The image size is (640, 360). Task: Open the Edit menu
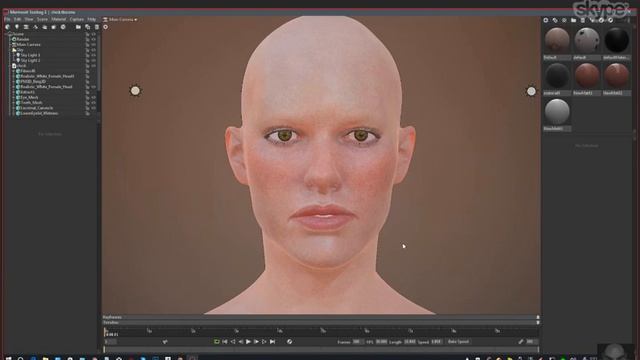[18, 19]
